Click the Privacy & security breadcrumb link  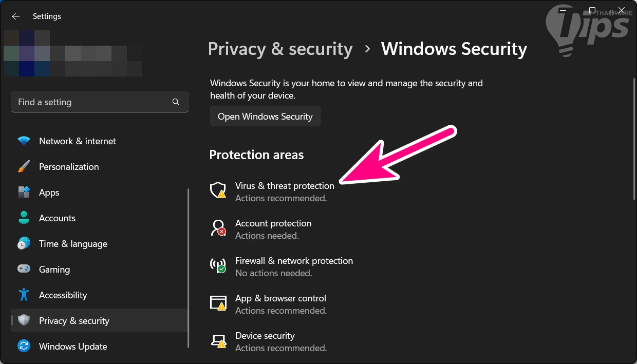[280, 49]
